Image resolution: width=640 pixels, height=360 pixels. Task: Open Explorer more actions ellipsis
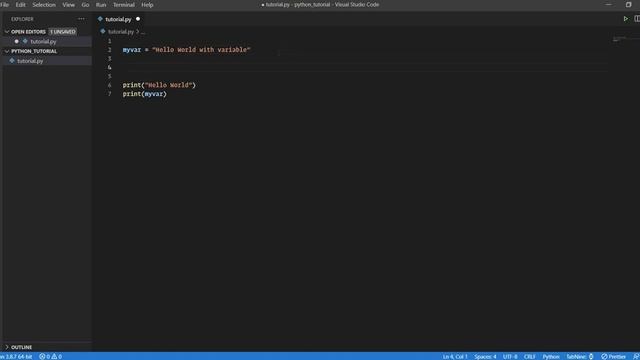click(x=81, y=19)
